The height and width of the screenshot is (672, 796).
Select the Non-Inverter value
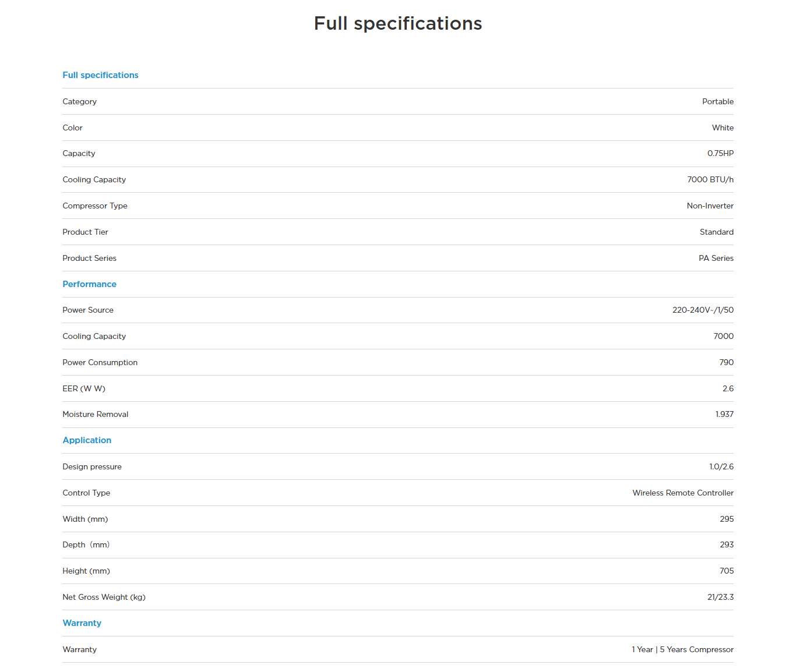[710, 206]
